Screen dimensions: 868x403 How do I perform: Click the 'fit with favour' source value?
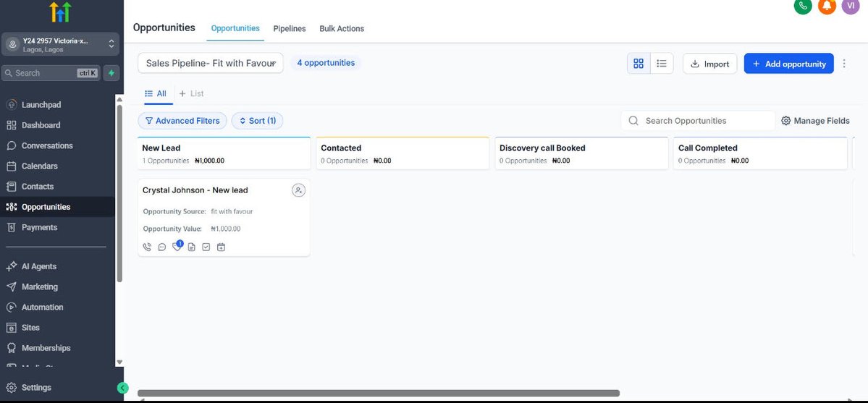click(232, 211)
